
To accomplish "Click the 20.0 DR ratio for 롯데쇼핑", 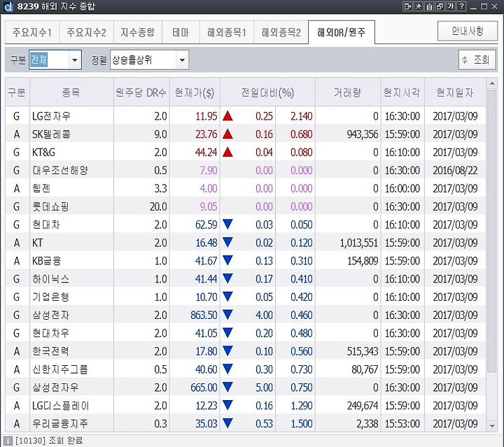I will tap(158, 206).
